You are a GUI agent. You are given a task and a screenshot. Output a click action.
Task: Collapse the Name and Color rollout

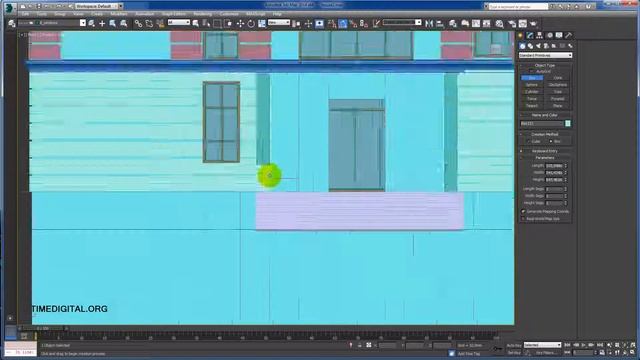[545, 115]
